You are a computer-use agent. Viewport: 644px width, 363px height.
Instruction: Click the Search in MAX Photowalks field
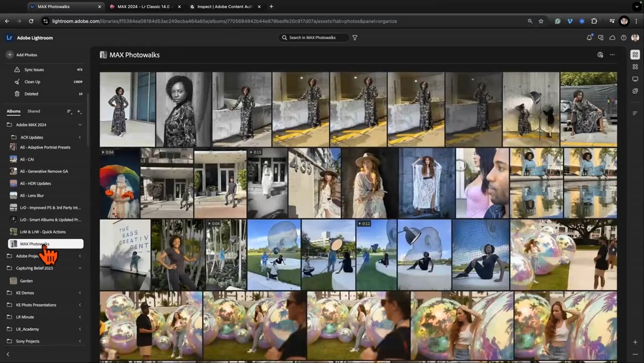[x=314, y=38]
